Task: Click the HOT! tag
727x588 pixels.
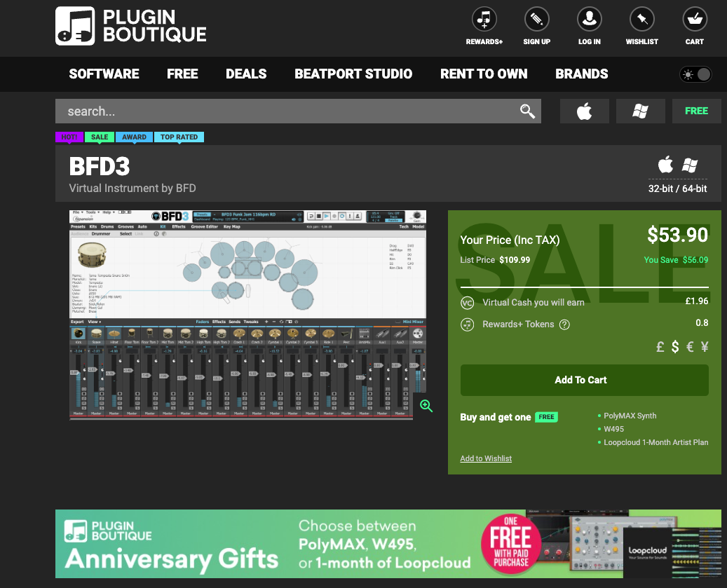Action: (69, 137)
